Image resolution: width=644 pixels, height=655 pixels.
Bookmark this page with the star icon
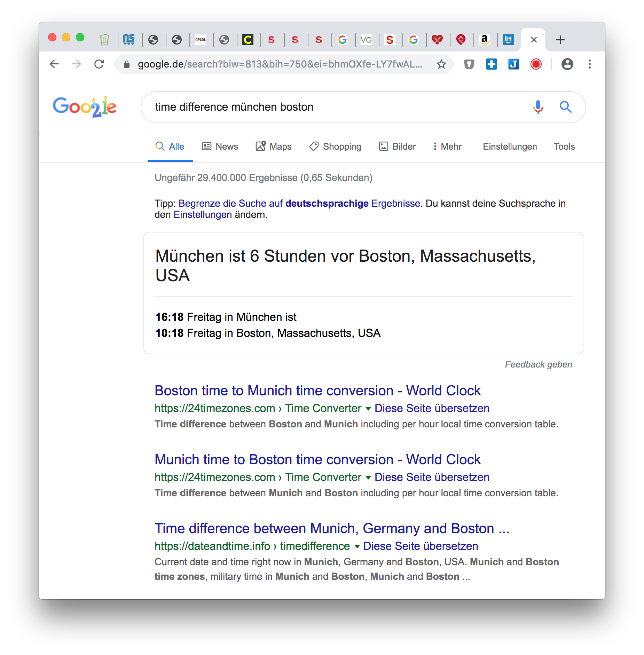(441, 64)
